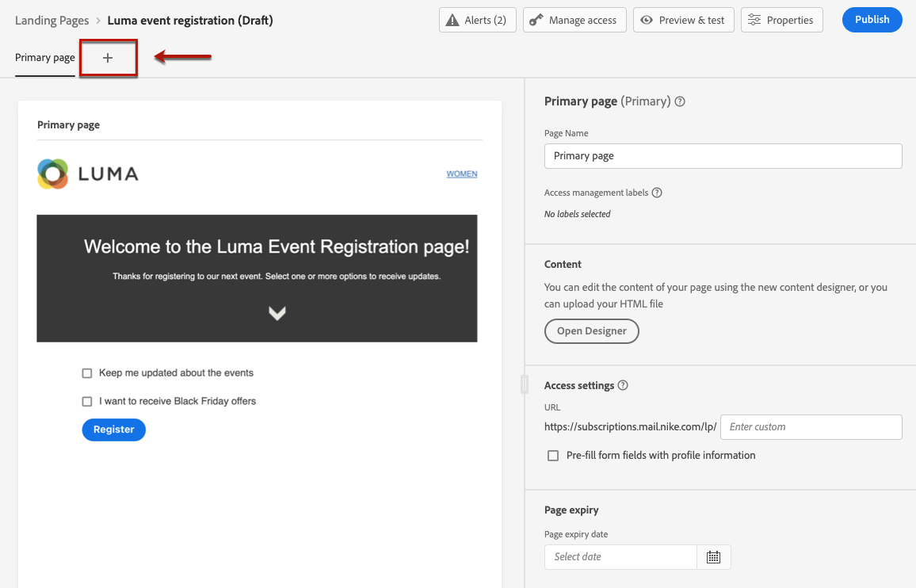
Task: Go to Landing Pages breadcrumb
Action: 52,21
